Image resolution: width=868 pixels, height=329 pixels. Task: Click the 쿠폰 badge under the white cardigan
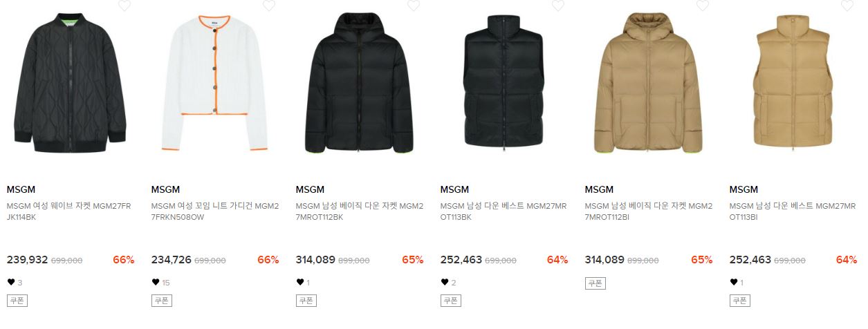(161, 301)
